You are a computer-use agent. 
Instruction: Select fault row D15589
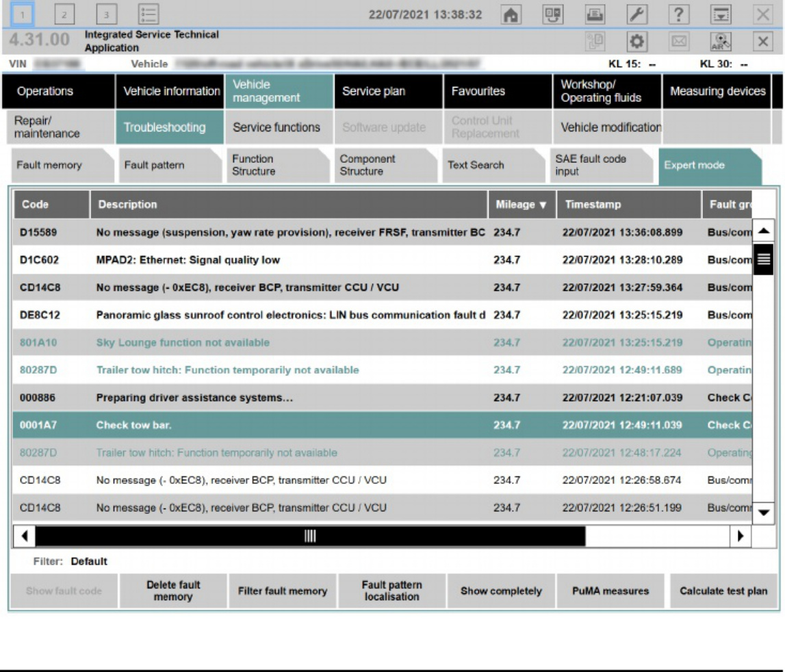(382, 233)
